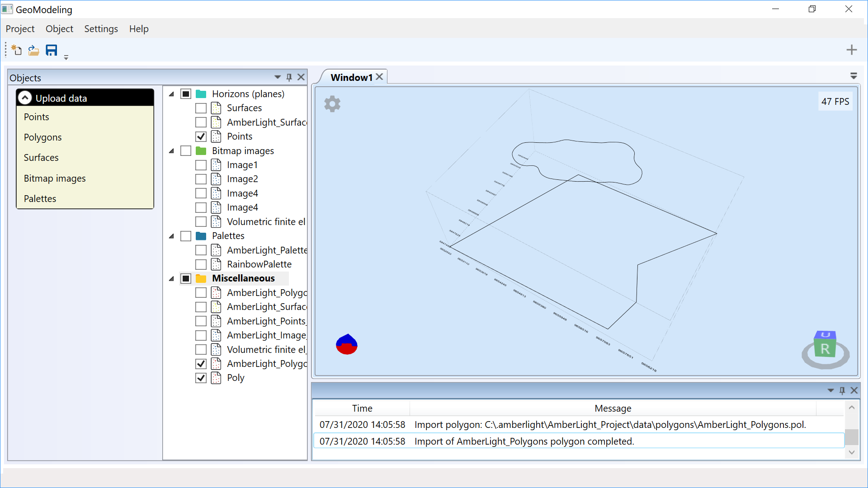Image resolution: width=868 pixels, height=488 pixels.
Task: Click the RainbowPalette document icon
Action: pyautogui.click(x=216, y=264)
